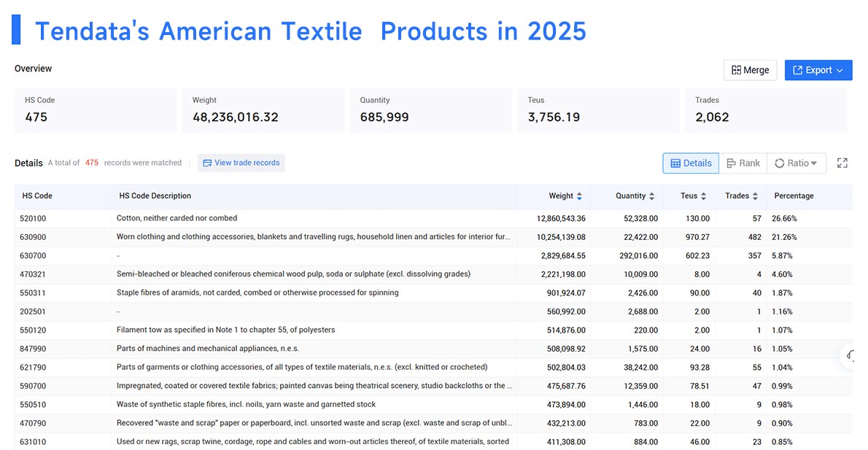Click HS Code 630700 cell
This screenshot has width=868, height=450.
pos(34,256)
